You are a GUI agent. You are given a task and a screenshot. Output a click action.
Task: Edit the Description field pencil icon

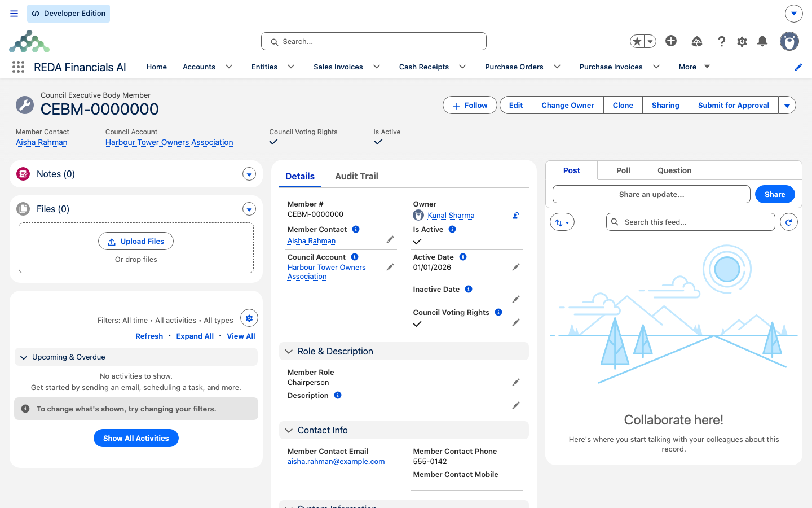515,405
